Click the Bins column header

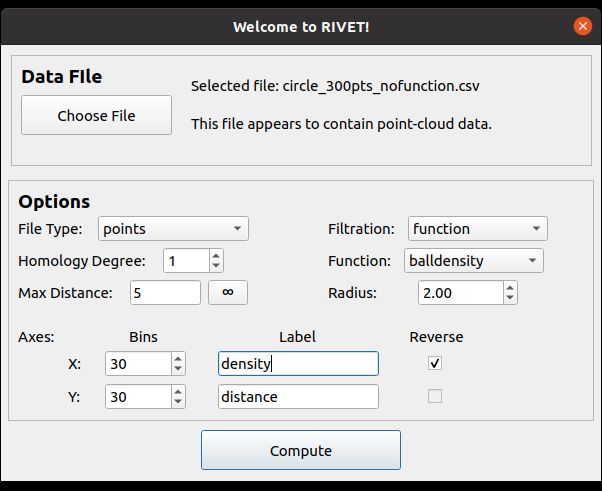143,337
